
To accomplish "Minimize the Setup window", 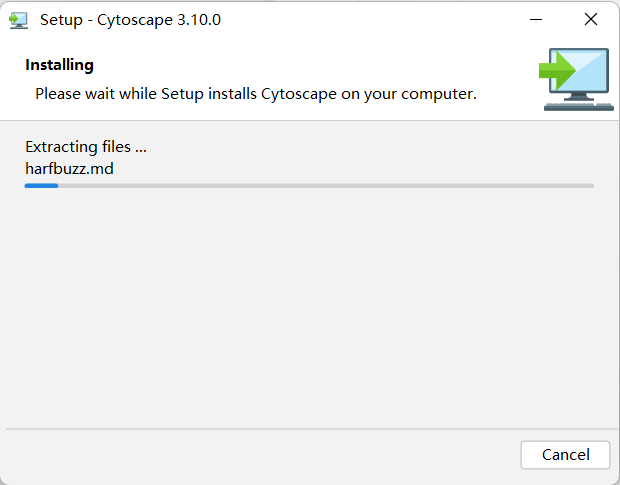I will tap(536, 20).
